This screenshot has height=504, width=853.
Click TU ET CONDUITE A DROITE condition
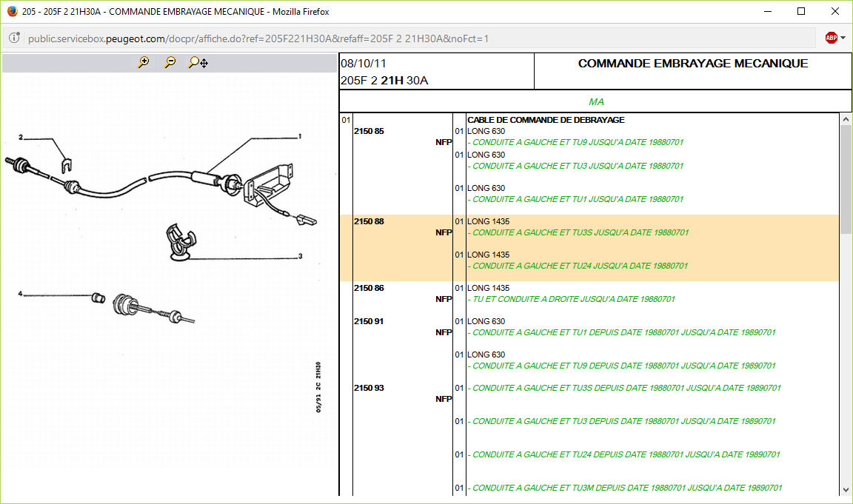click(571, 299)
